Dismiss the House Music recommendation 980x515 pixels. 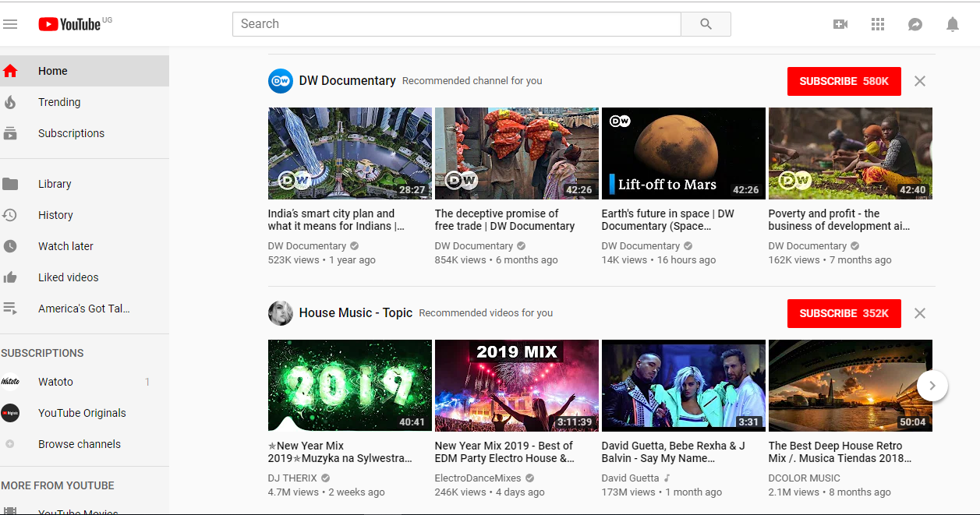[919, 313]
